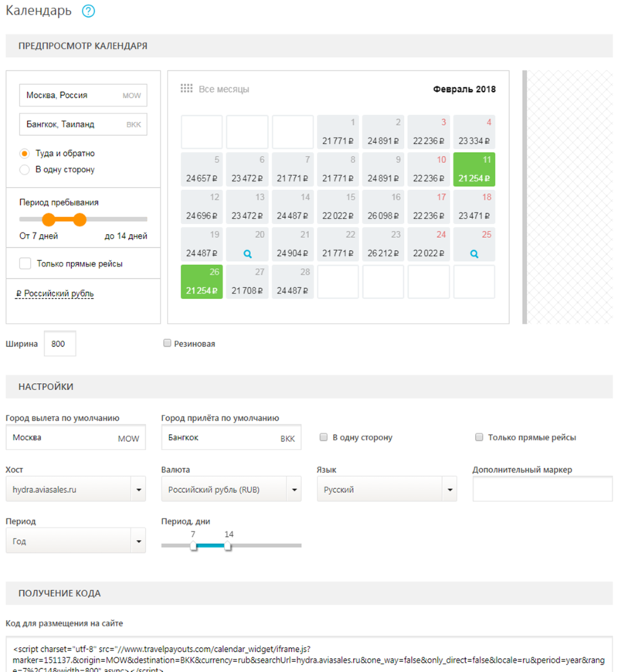Click the Ширина width input field
Viewport: 618px width, 672px height.
pyautogui.click(x=60, y=344)
